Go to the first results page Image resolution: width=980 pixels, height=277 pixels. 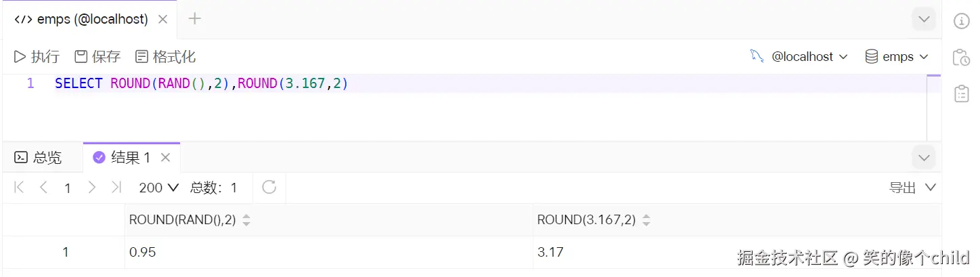point(19,188)
